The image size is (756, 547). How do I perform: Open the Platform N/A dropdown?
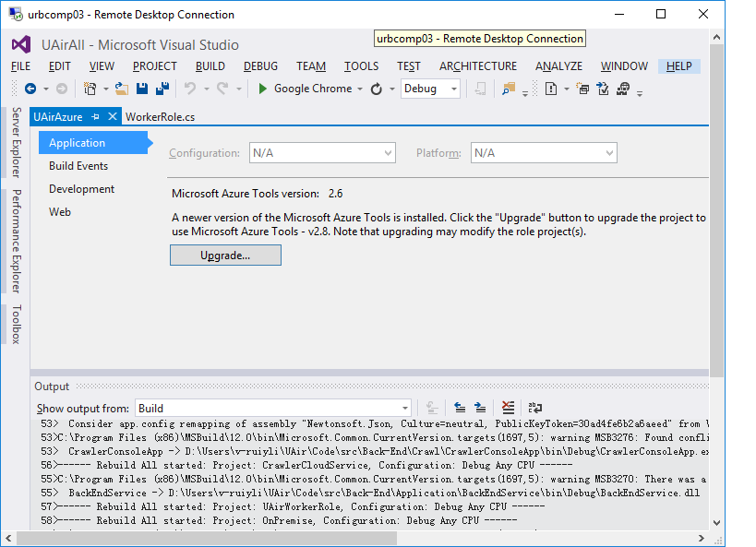[609, 153]
